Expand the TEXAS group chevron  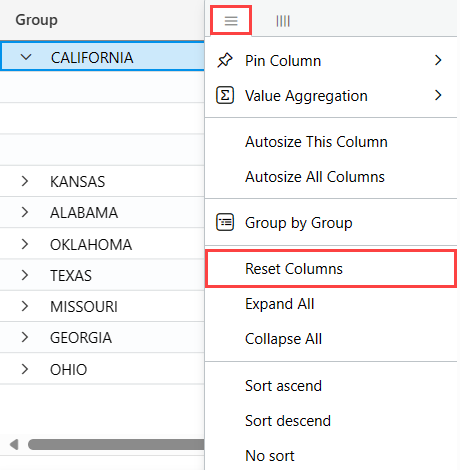25,275
